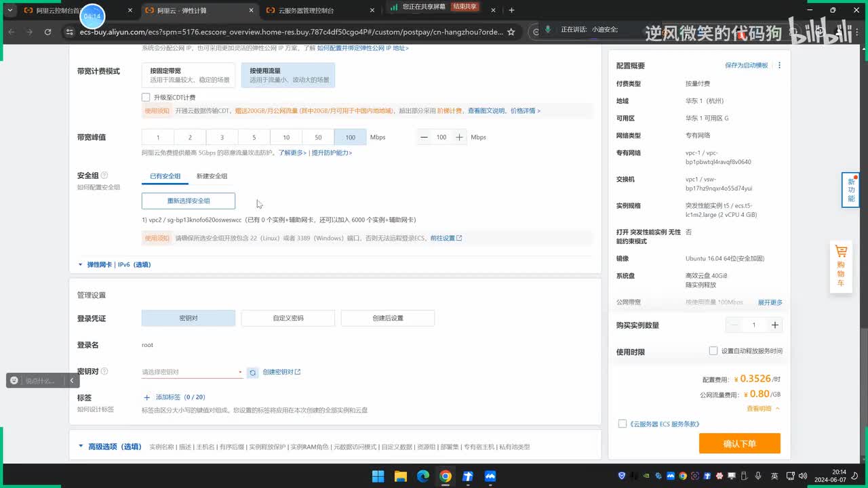Decrease bandwidth value with minus button

tap(424, 137)
